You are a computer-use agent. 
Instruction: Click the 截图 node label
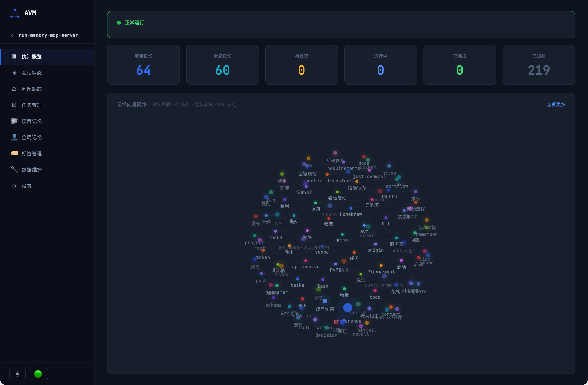pos(329,224)
